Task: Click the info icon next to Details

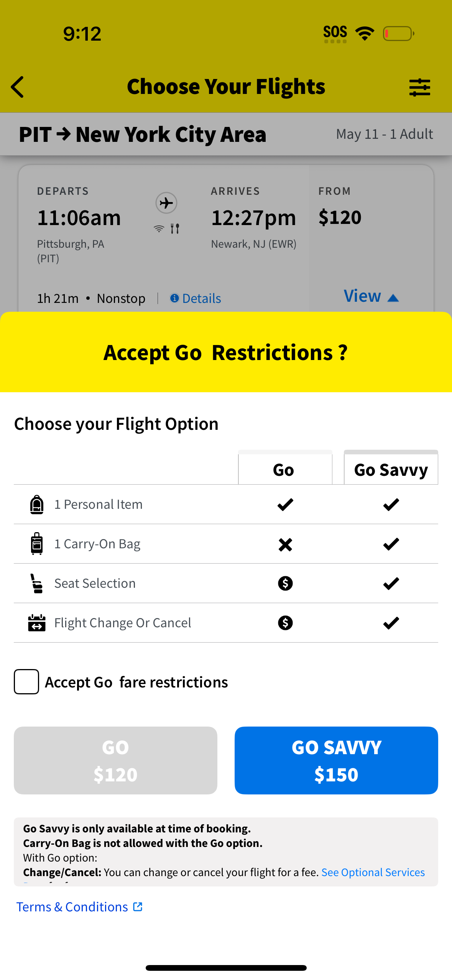Action: point(175,298)
